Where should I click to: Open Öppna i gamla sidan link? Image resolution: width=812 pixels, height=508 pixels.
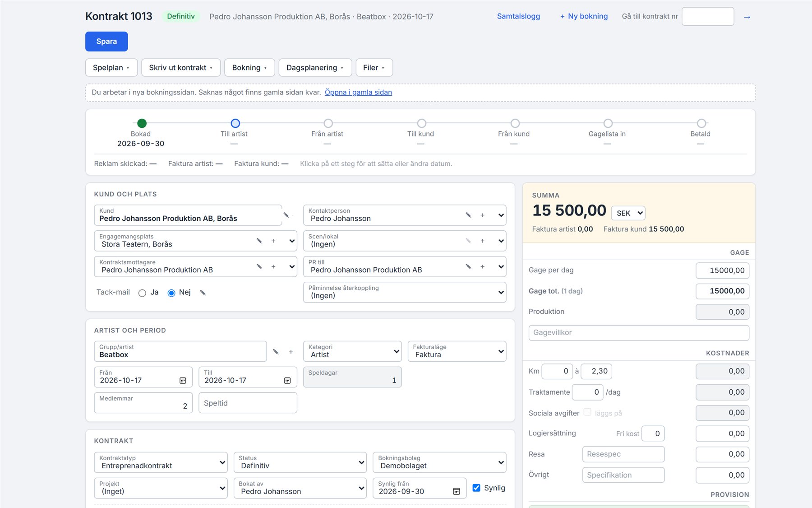click(358, 92)
